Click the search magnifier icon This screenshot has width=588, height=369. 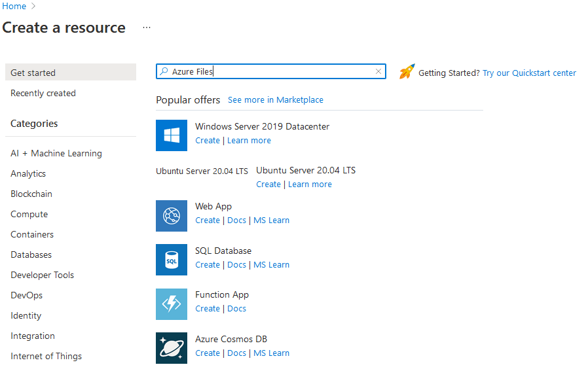pos(164,71)
